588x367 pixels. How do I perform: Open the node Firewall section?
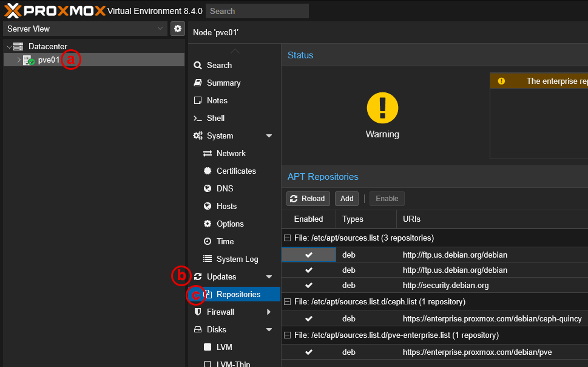click(x=220, y=312)
